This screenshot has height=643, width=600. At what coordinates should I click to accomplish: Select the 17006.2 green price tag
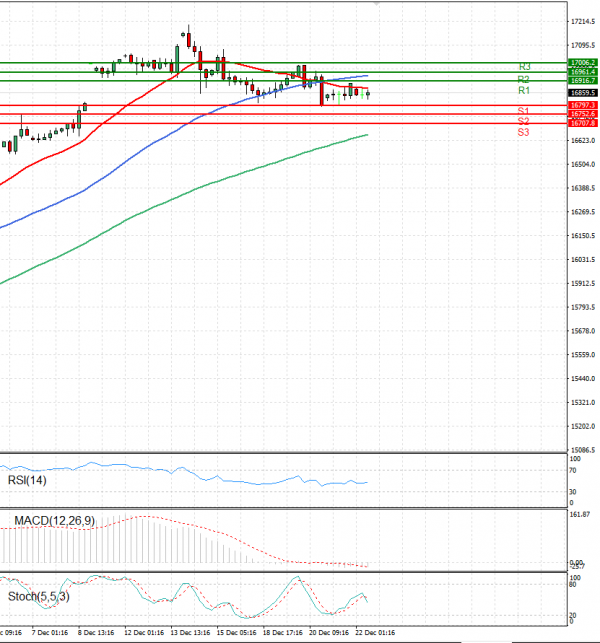click(x=583, y=63)
